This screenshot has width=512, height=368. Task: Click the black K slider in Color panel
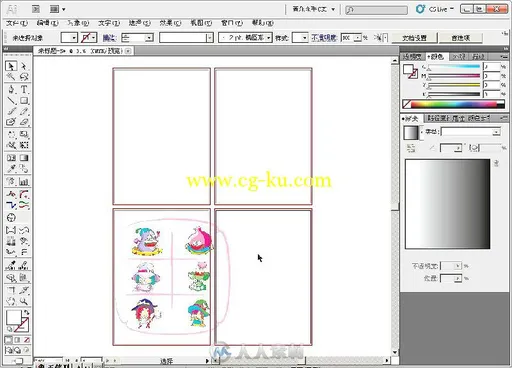[x=454, y=94]
